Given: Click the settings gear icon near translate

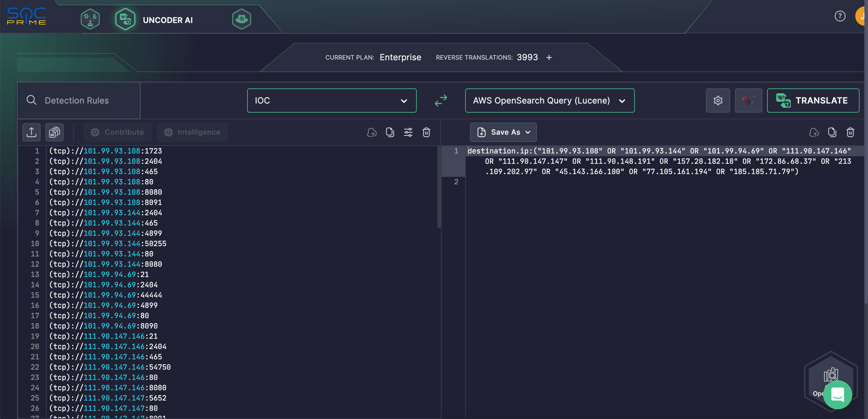Looking at the screenshot, I should [x=717, y=100].
